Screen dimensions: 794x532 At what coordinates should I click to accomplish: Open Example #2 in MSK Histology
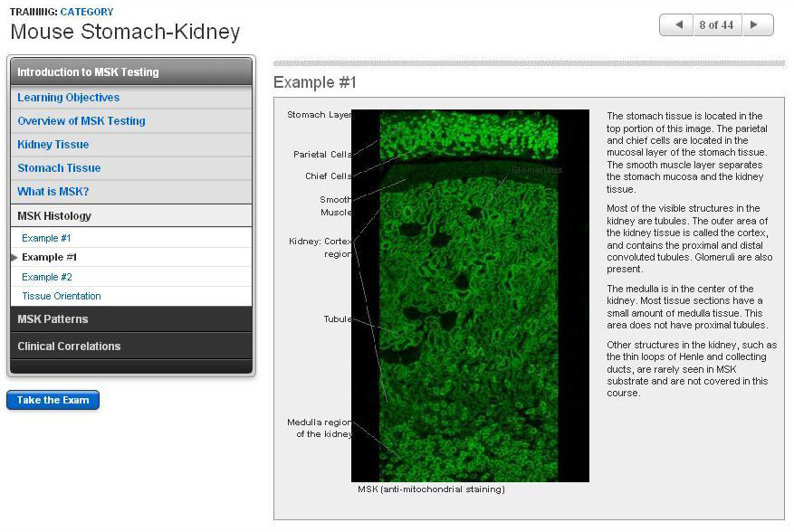pos(46,277)
